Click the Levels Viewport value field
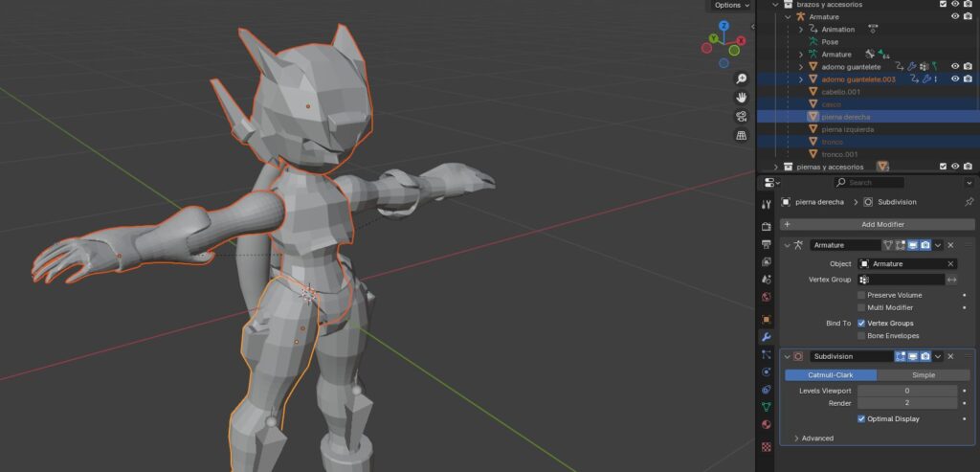980x472 pixels. click(905, 391)
